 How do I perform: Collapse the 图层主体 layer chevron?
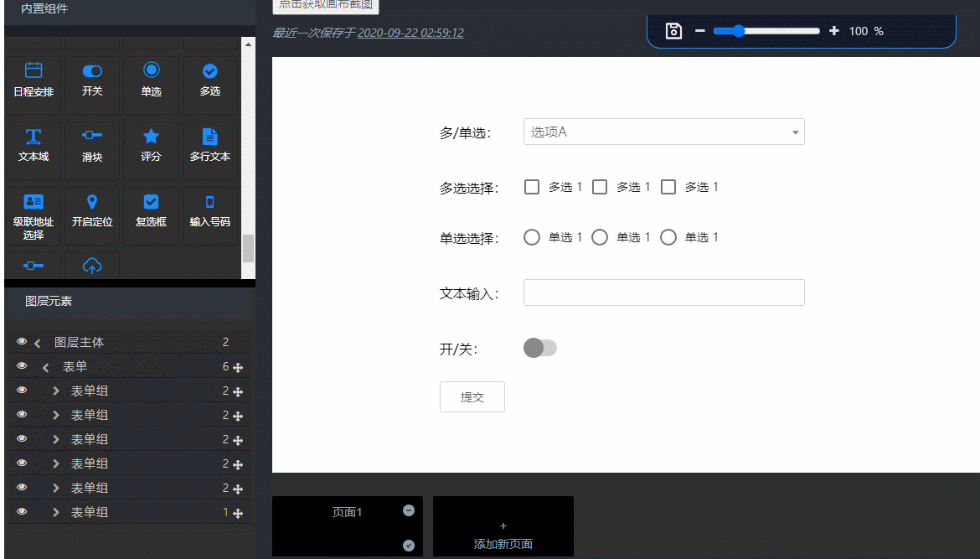click(38, 343)
